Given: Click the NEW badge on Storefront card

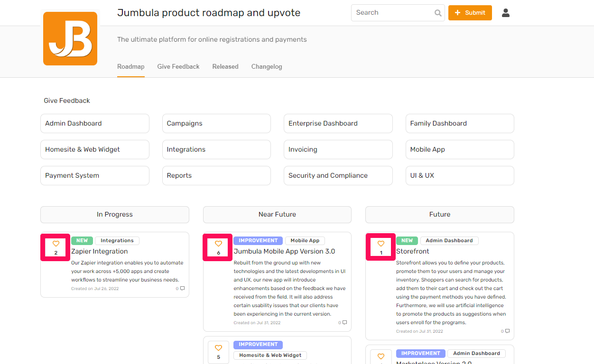Looking at the screenshot, I should tap(407, 241).
